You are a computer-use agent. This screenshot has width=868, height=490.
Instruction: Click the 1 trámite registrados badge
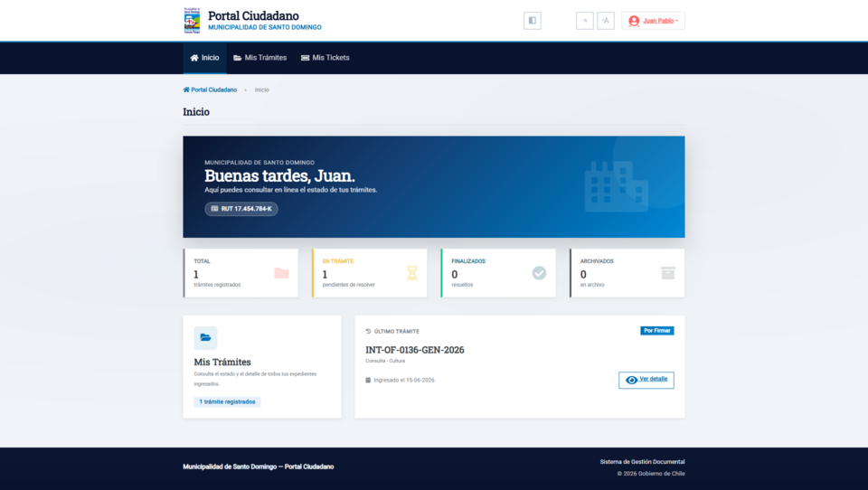pos(227,402)
